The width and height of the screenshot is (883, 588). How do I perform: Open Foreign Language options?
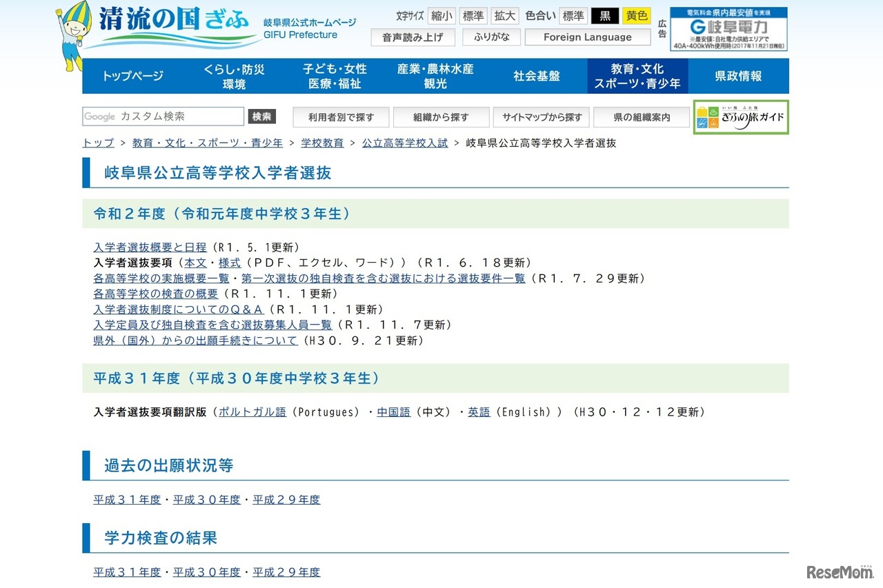587,37
